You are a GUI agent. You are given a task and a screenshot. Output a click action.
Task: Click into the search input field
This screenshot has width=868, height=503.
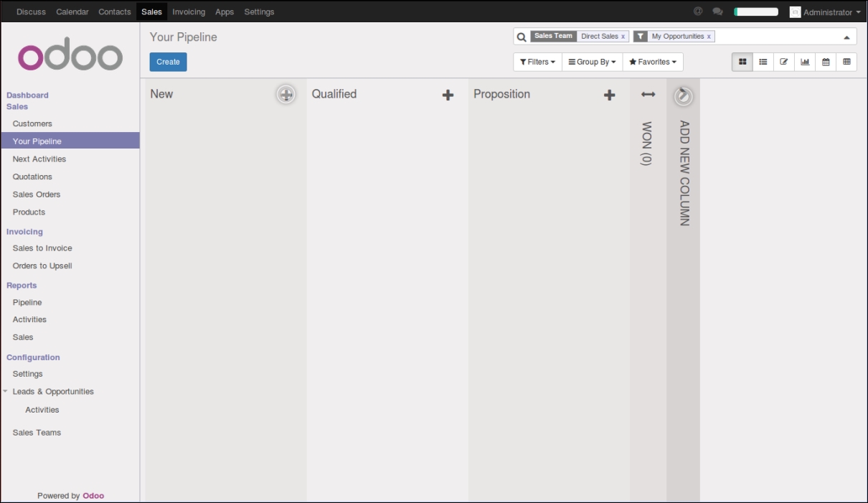pos(777,37)
